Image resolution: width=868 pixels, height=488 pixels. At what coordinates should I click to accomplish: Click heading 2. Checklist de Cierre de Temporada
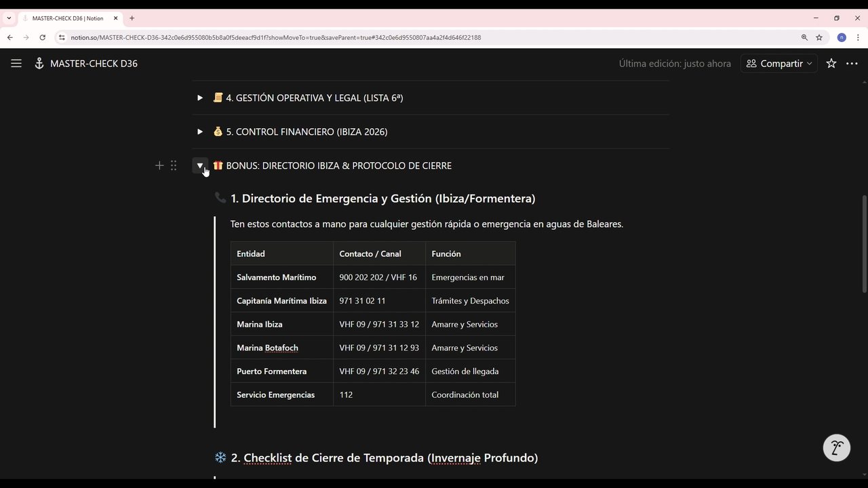(x=384, y=457)
